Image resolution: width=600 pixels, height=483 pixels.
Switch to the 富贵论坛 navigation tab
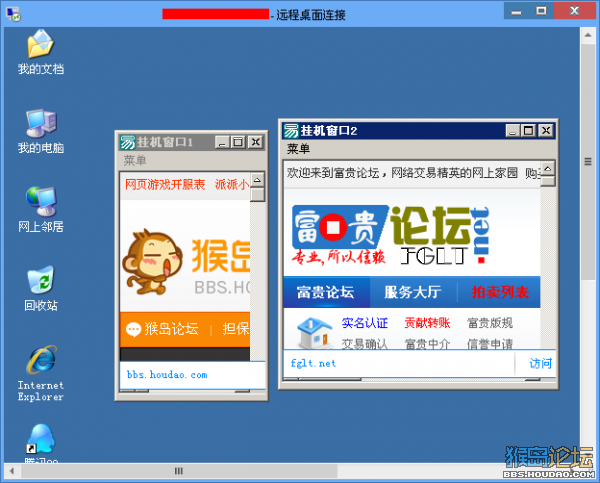[326, 292]
